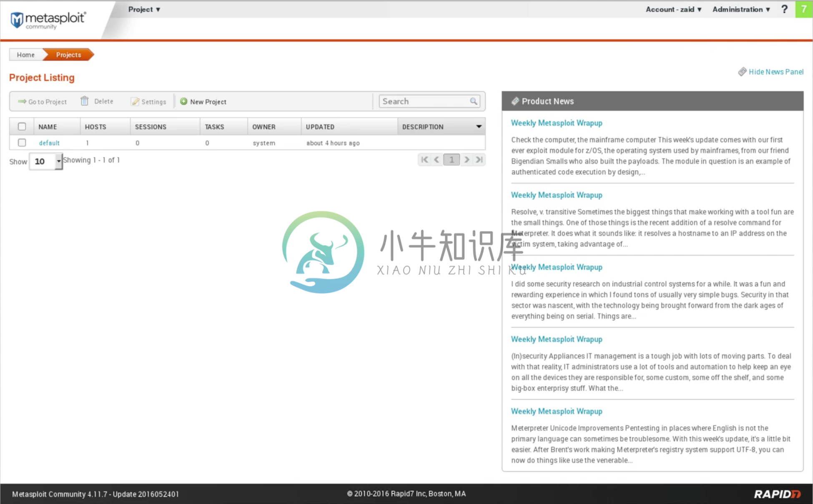Viewport: 813px width, 504px height.
Task: Open the Administration dropdown menu
Action: [x=741, y=9]
